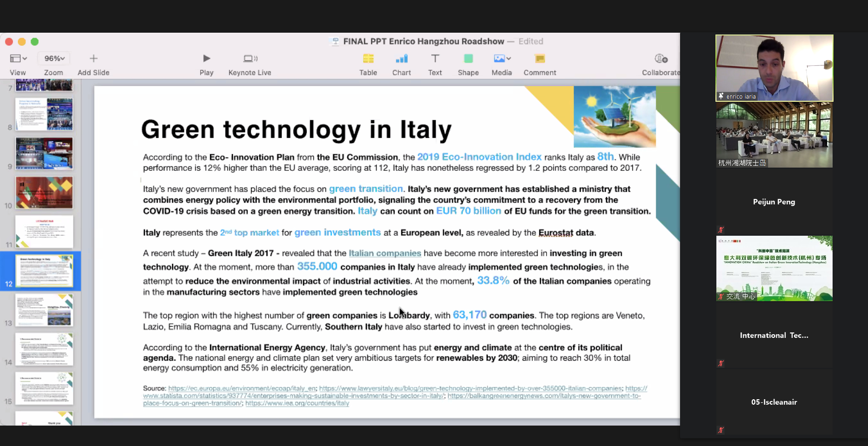Click Peijun Peng's muted microphone icon
868x446 pixels.
pyautogui.click(x=721, y=230)
